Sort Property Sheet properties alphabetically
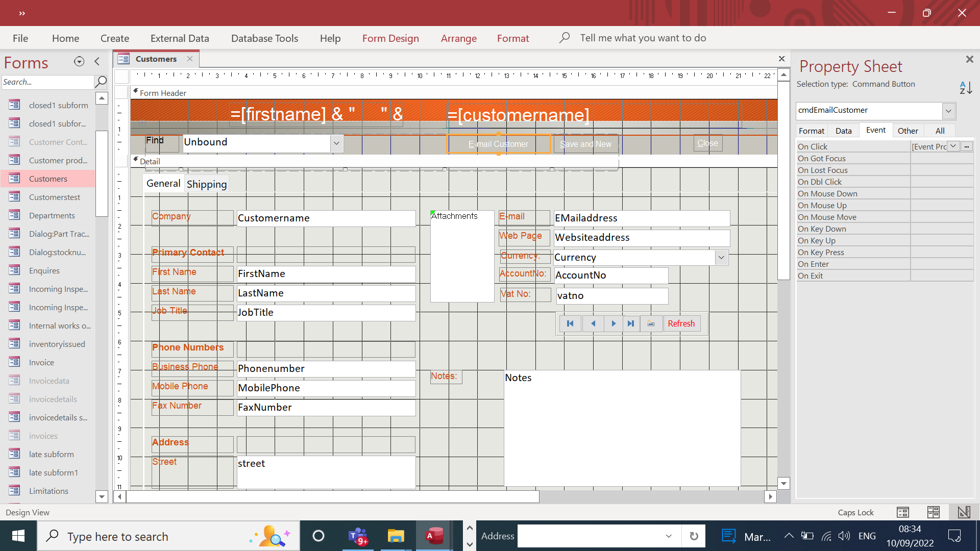This screenshot has width=980, height=551. pyautogui.click(x=966, y=87)
